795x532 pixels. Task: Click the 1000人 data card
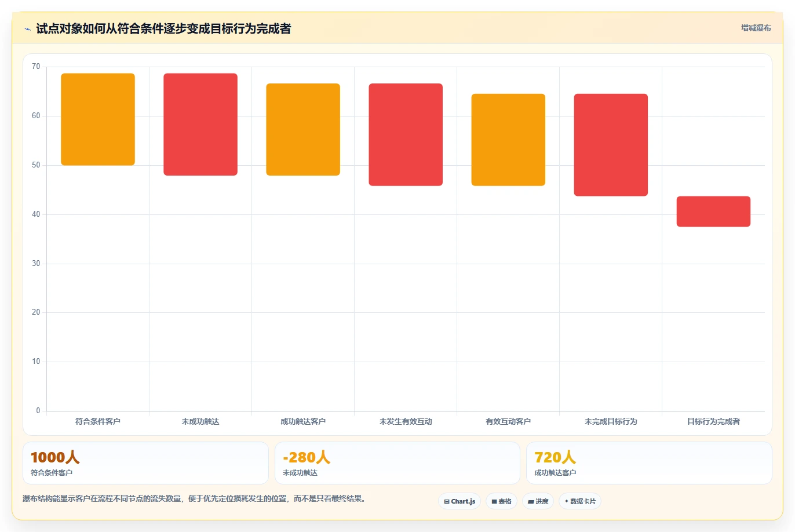pyautogui.click(x=145, y=463)
